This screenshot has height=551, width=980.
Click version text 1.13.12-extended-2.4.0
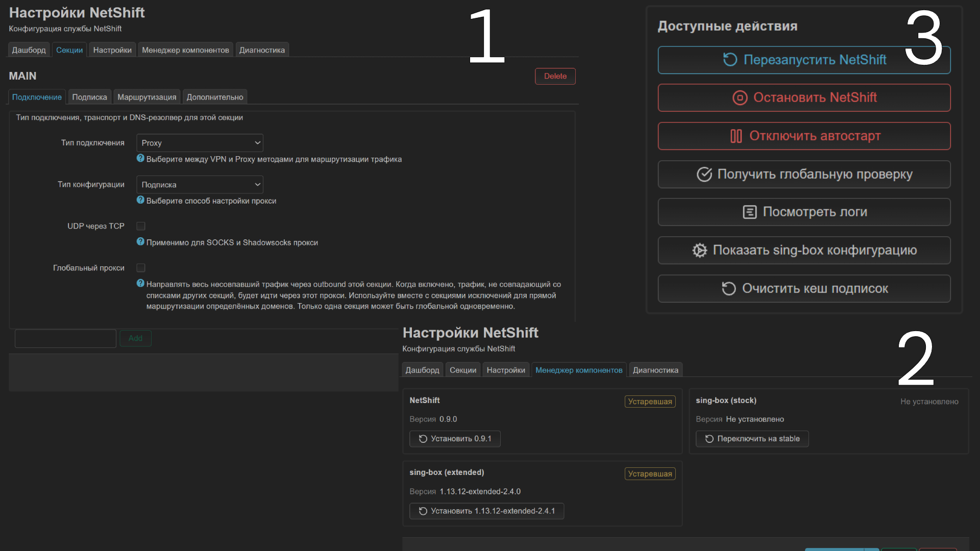(x=480, y=492)
